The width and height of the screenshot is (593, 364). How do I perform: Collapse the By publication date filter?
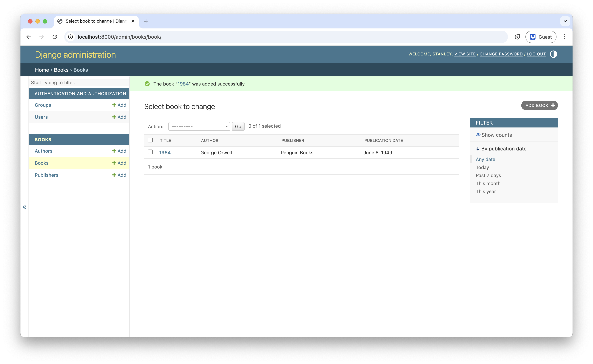(x=501, y=149)
